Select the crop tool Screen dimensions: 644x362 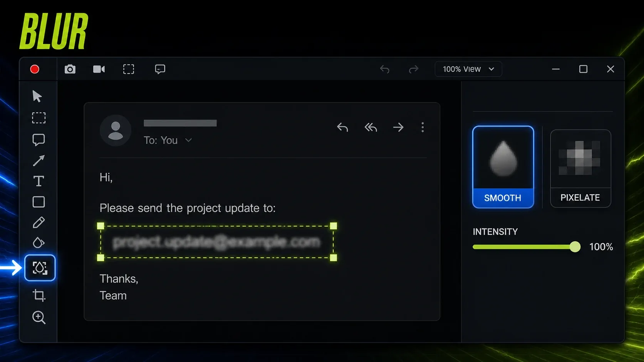(x=39, y=295)
